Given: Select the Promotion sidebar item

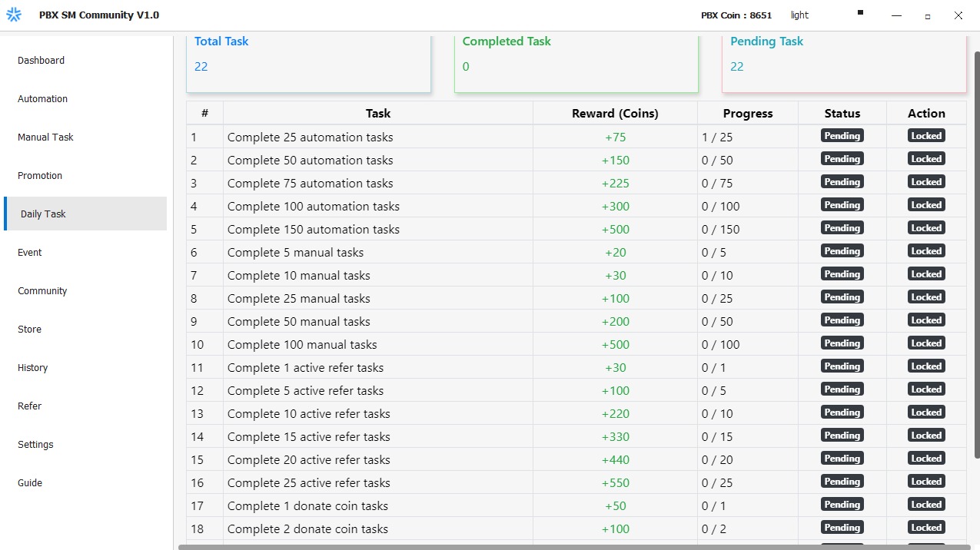Looking at the screenshot, I should pos(40,176).
